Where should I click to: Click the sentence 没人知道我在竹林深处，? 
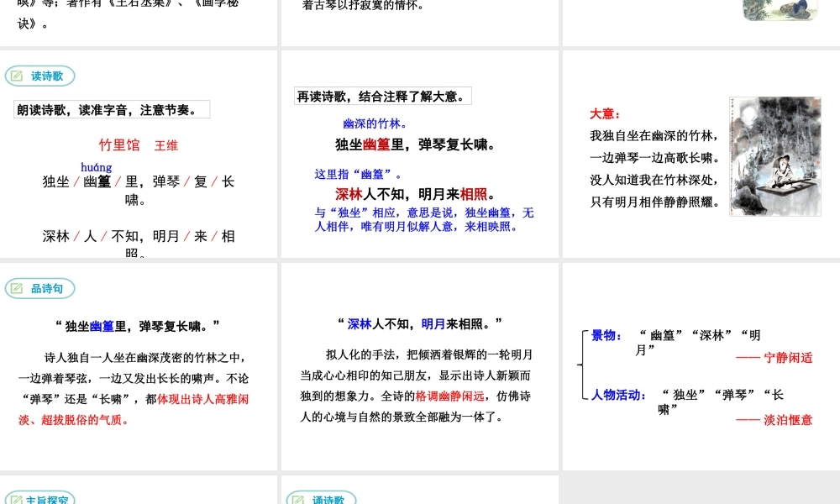tap(654, 181)
